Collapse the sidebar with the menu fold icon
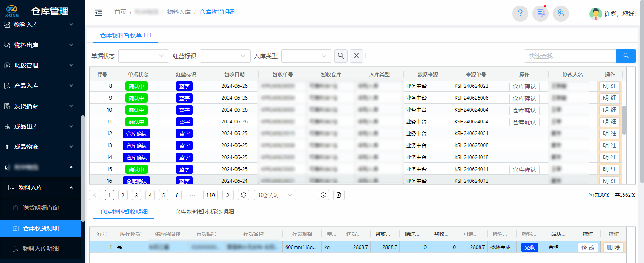 point(99,13)
